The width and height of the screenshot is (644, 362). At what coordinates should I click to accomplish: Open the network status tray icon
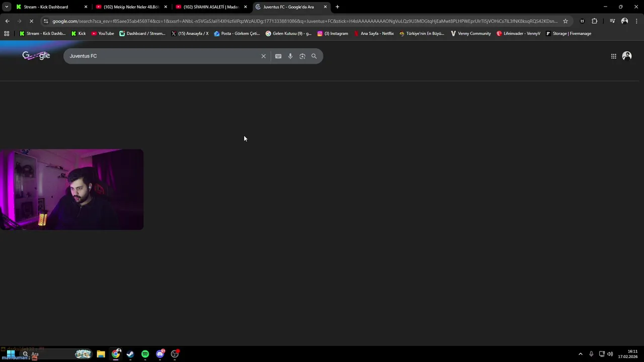(x=602, y=354)
